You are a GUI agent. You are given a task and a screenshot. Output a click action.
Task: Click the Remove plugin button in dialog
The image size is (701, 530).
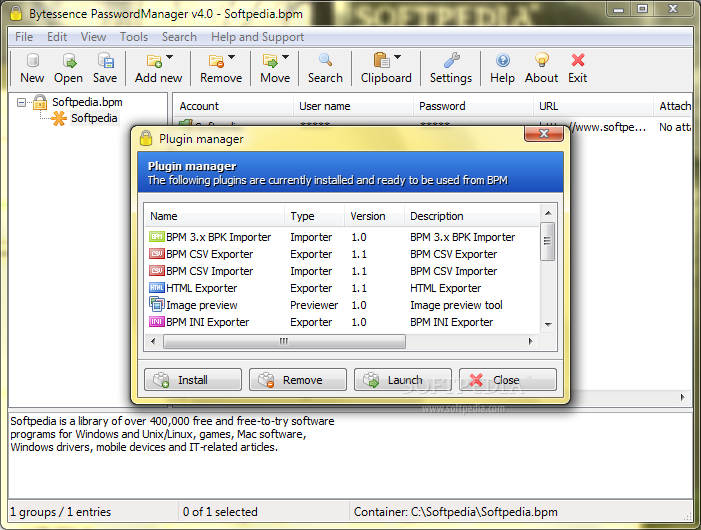point(298,380)
